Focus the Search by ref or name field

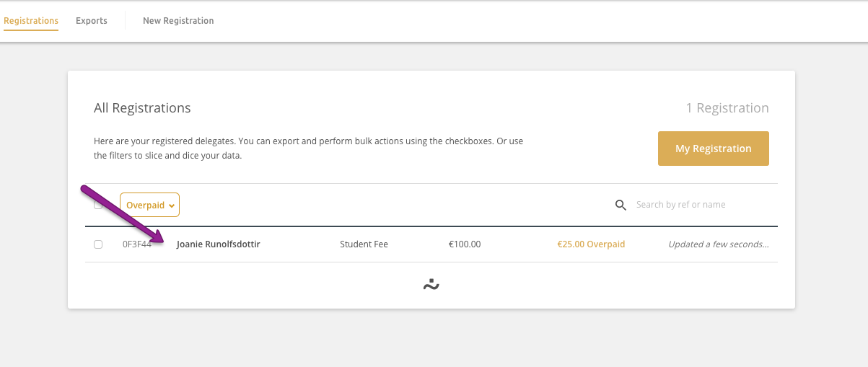[x=700, y=205]
